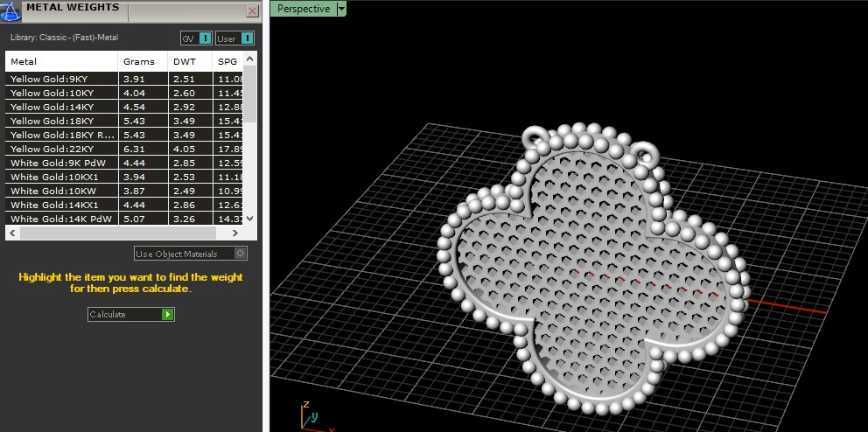Select the Yellow Gold:22KY row
This screenshot has height=432, width=868.
pyautogui.click(x=124, y=149)
